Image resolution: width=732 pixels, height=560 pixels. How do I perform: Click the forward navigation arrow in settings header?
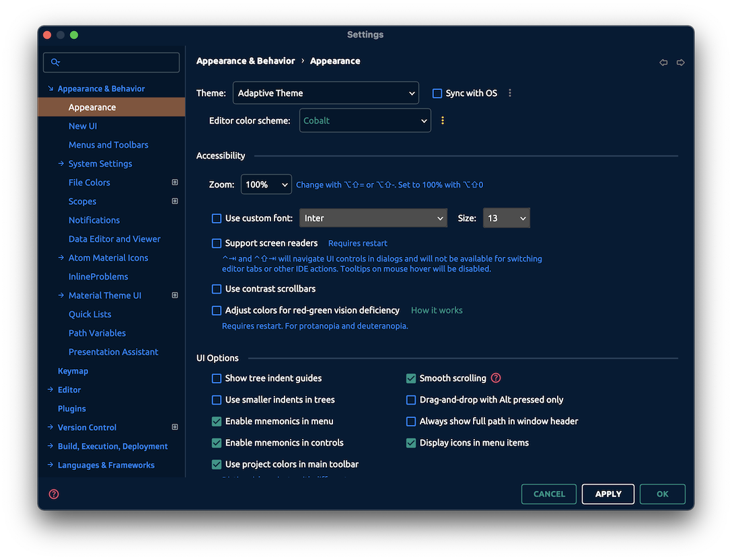click(x=680, y=62)
